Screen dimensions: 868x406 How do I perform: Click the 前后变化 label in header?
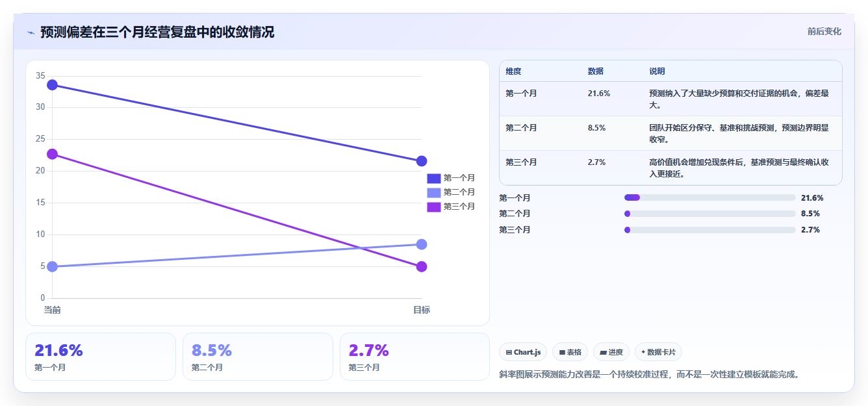824,31
